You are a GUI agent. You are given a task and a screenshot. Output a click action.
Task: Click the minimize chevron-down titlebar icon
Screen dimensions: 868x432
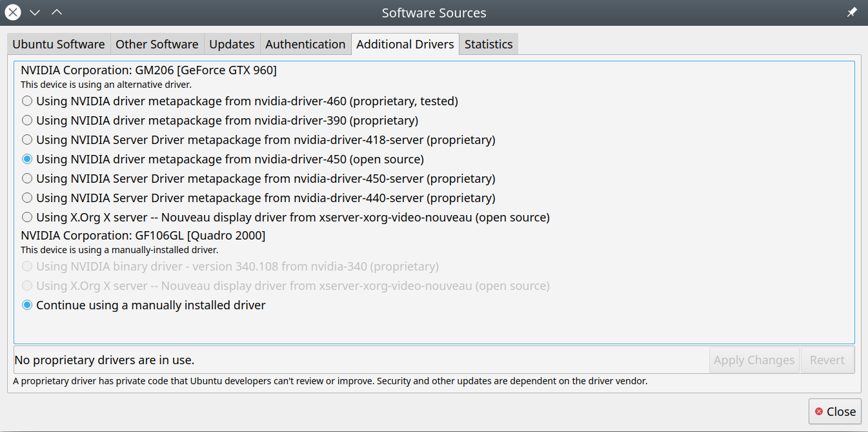35,12
